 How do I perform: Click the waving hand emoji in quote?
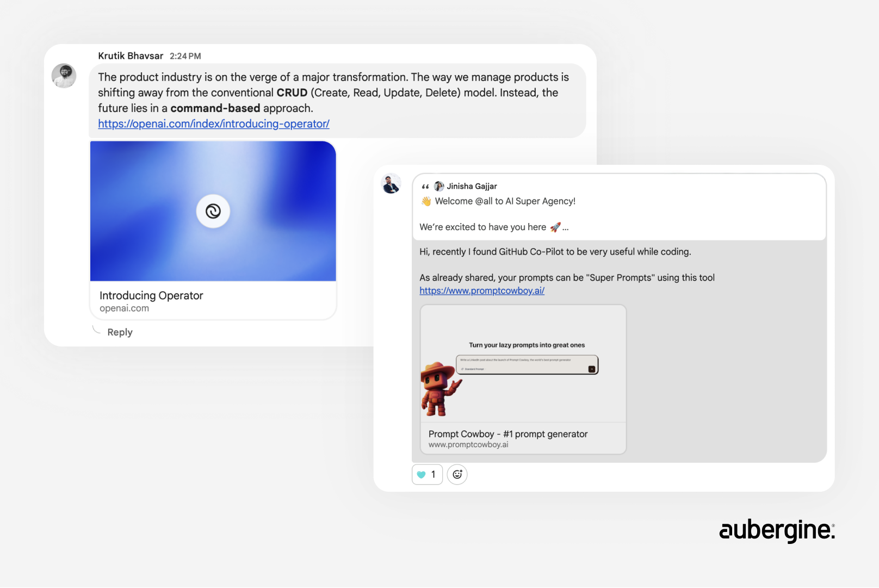pos(426,201)
